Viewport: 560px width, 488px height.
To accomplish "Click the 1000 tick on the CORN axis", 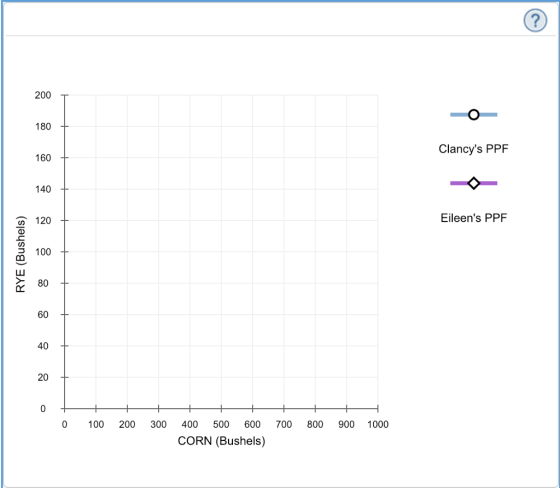I will pos(378,408).
